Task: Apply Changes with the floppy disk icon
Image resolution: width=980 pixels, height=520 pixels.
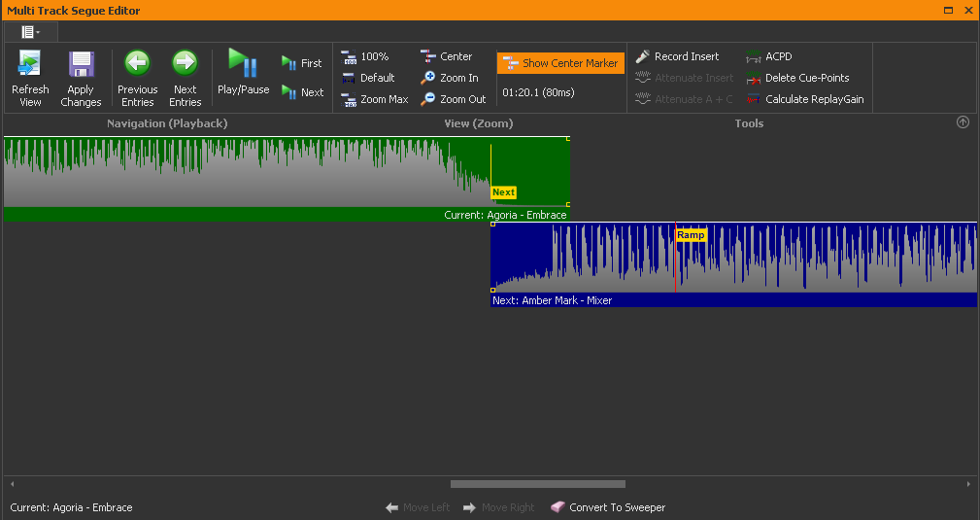Action: (x=81, y=78)
